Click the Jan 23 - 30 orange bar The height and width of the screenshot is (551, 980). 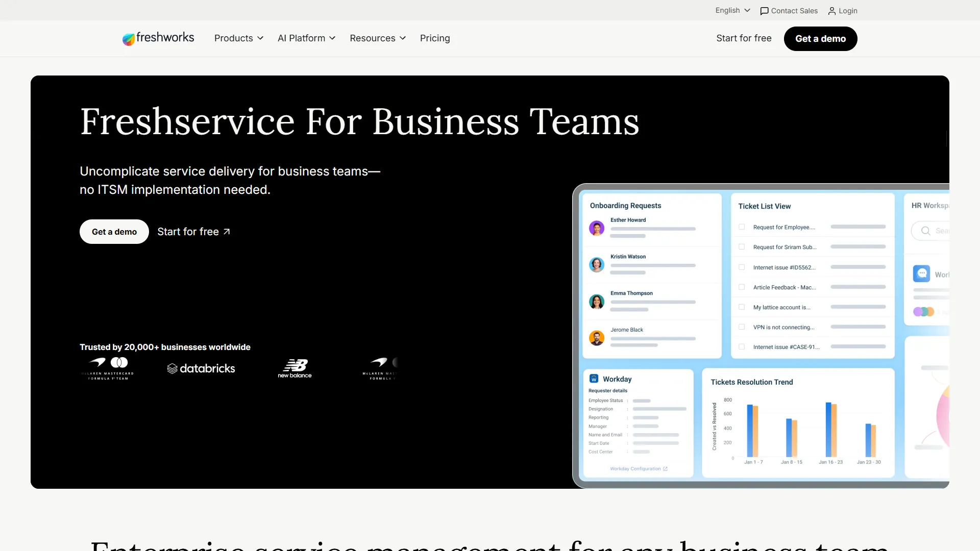[x=873, y=441]
